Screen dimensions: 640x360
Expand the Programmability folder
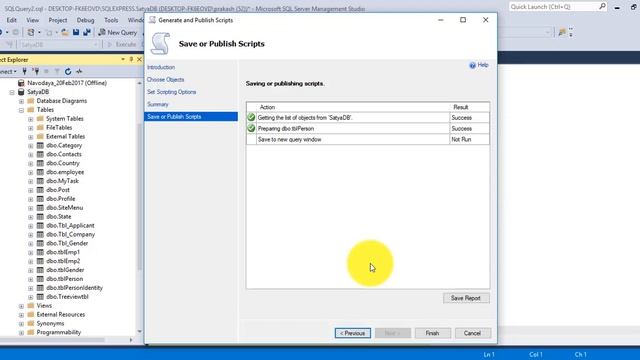pos(21,333)
